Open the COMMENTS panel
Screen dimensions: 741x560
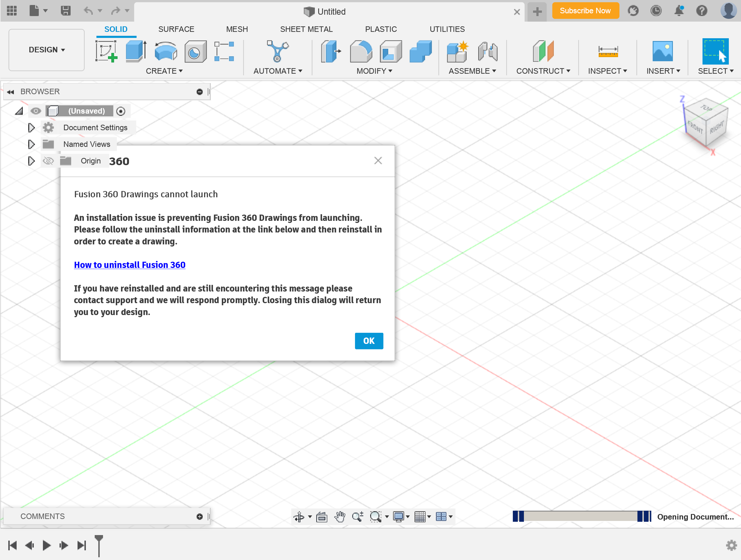click(x=43, y=516)
